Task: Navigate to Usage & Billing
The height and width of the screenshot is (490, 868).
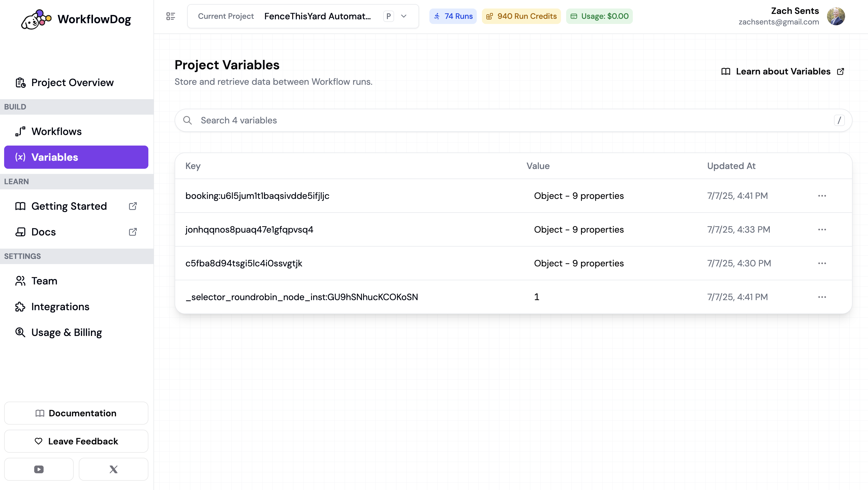Action: (x=66, y=332)
